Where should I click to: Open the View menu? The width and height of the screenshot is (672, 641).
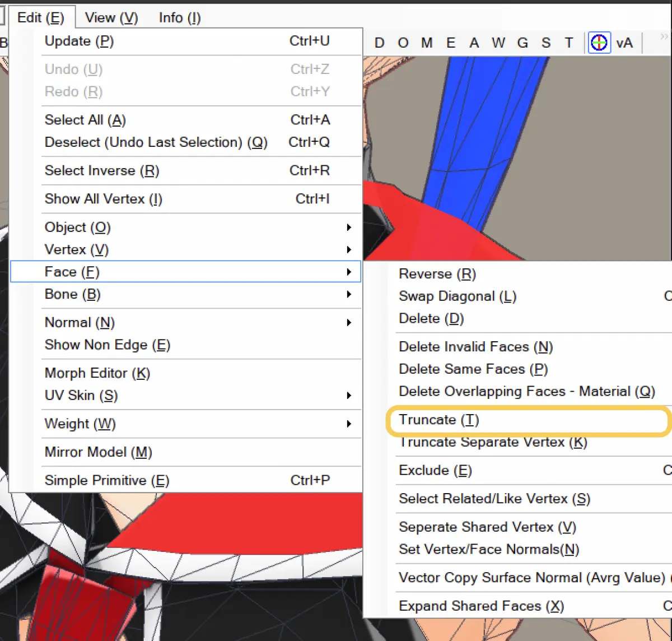click(x=111, y=17)
